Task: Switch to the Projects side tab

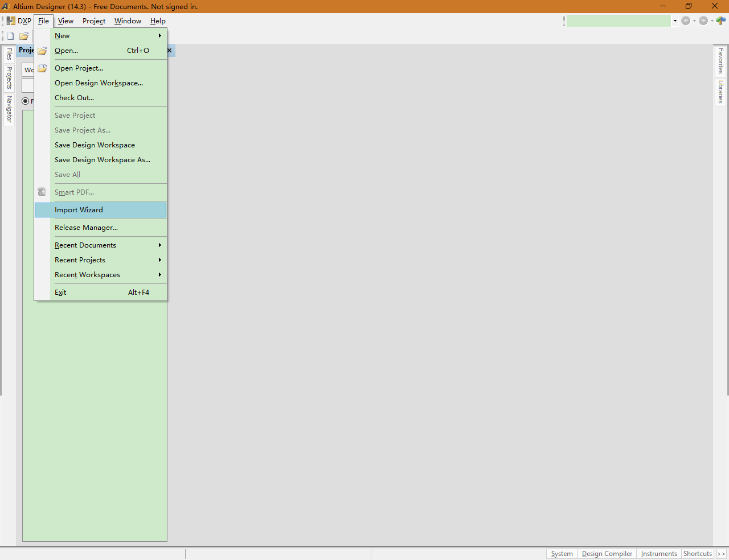Action: [9, 77]
